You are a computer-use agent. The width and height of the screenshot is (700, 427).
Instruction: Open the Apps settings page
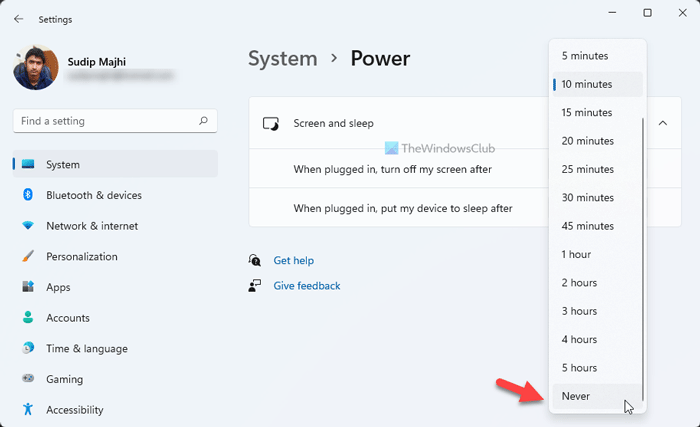[58, 287]
